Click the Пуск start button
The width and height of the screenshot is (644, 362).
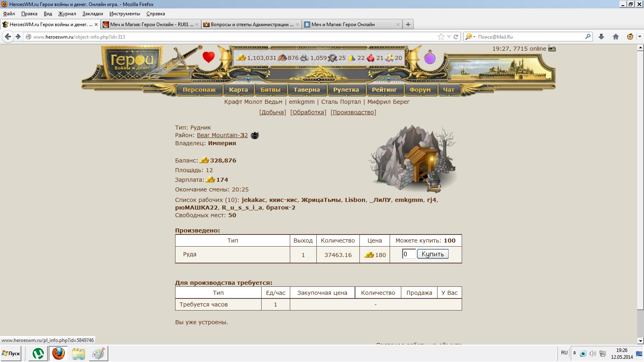11,354
